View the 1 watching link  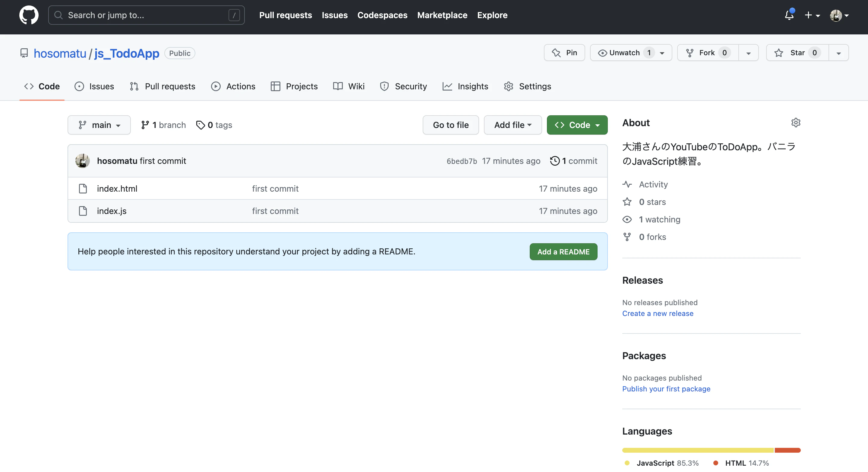(x=651, y=219)
